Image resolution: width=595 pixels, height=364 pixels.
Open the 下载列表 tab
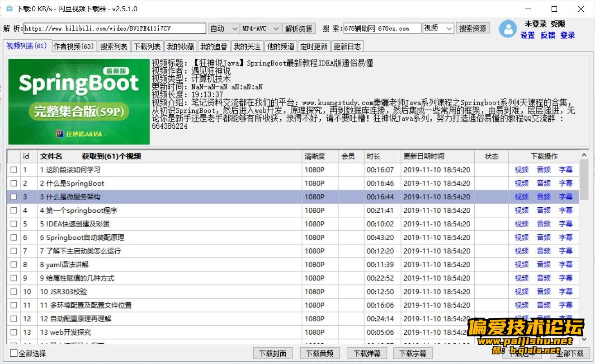pos(147,47)
